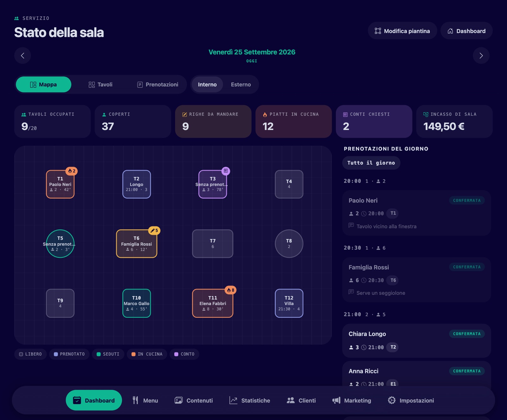The width and height of the screenshot is (507, 420).
Task: Switch to the Prenotazioni view tab
Action: (x=157, y=84)
